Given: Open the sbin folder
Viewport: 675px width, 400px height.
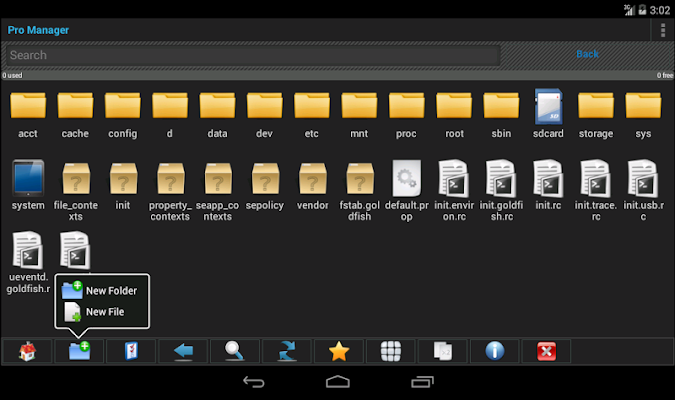Looking at the screenshot, I should (x=502, y=115).
